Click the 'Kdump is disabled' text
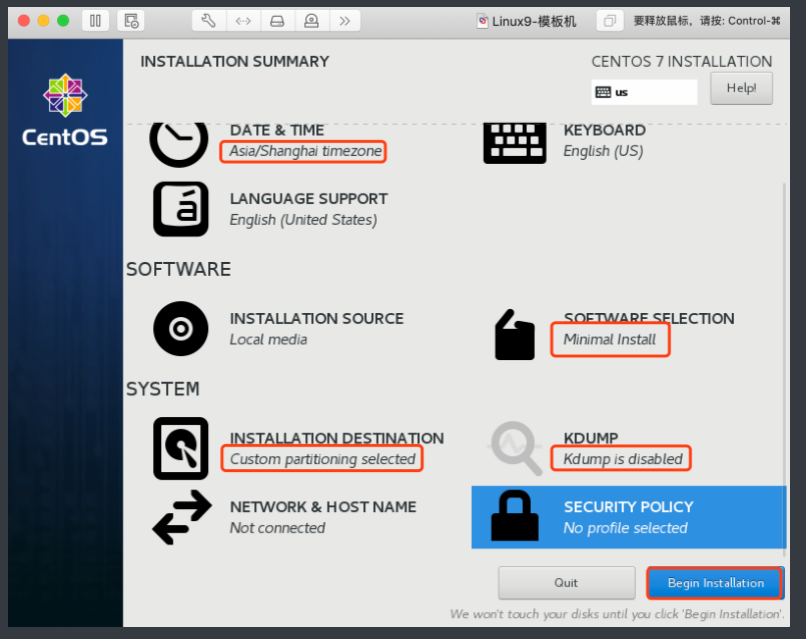This screenshot has height=639, width=806. click(623, 459)
